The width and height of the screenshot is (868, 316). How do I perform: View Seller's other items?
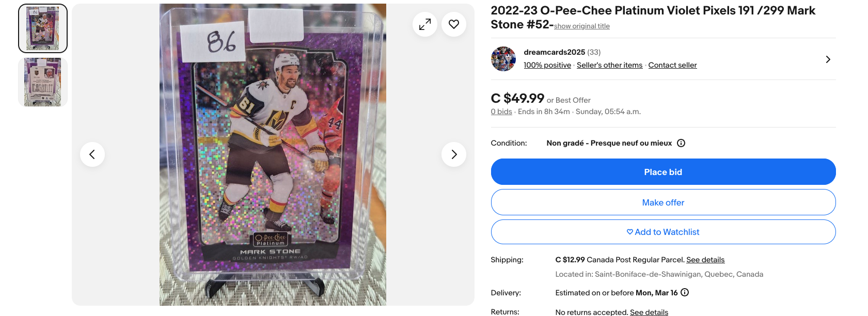coord(610,65)
